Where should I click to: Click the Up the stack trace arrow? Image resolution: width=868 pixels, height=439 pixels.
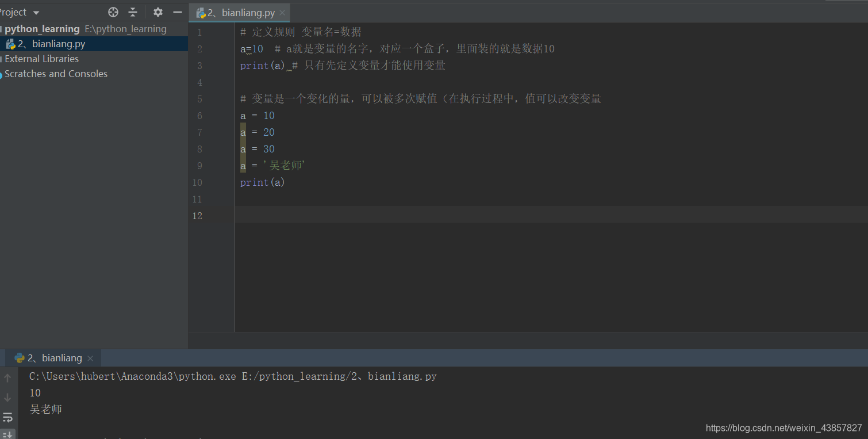(x=7, y=378)
